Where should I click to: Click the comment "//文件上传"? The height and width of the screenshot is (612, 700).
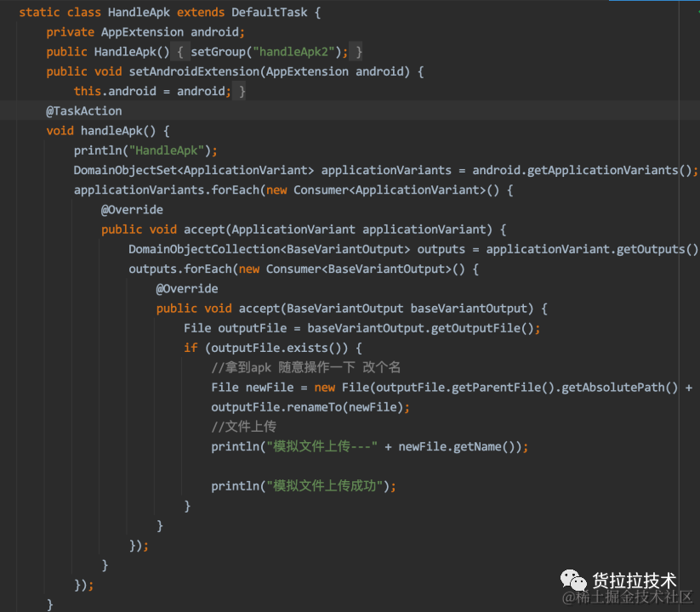[244, 427]
